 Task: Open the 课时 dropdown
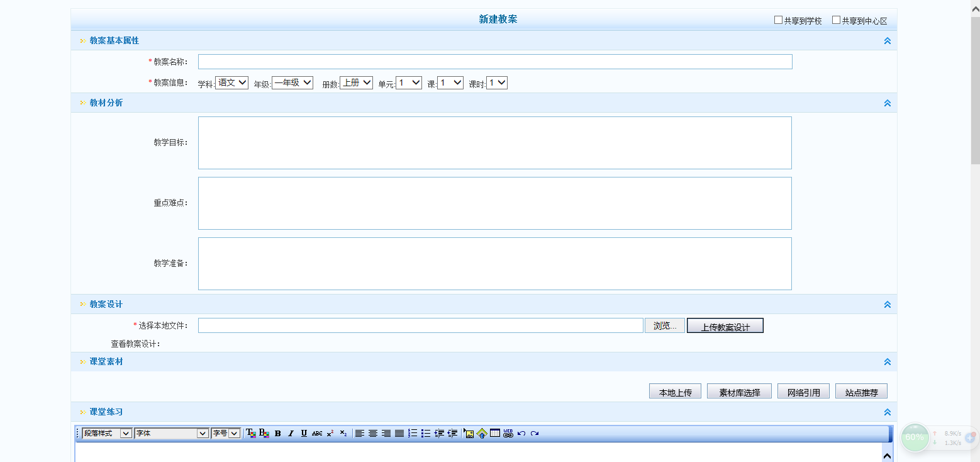(x=497, y=82)
